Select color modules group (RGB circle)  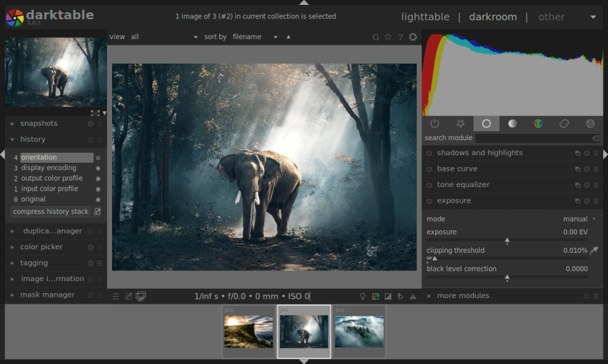(x=539, y=124)
